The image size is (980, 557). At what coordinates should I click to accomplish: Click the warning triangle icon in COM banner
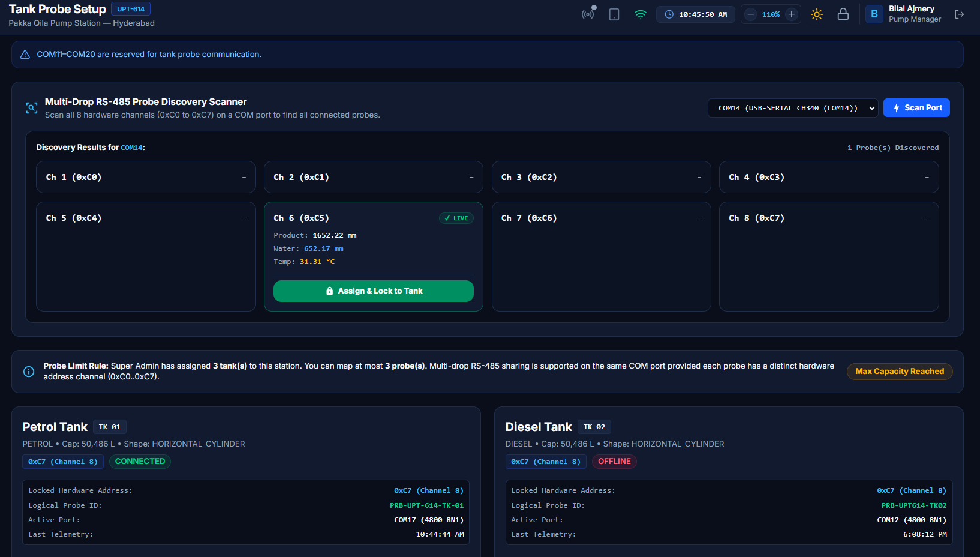point(25,55)
